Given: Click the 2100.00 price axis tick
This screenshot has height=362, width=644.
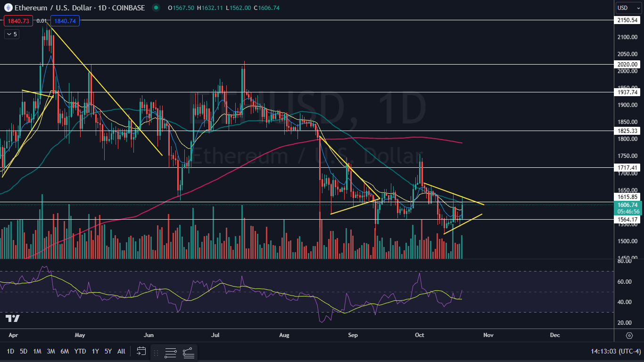Looking at the screenshot, I should point(628,37).
